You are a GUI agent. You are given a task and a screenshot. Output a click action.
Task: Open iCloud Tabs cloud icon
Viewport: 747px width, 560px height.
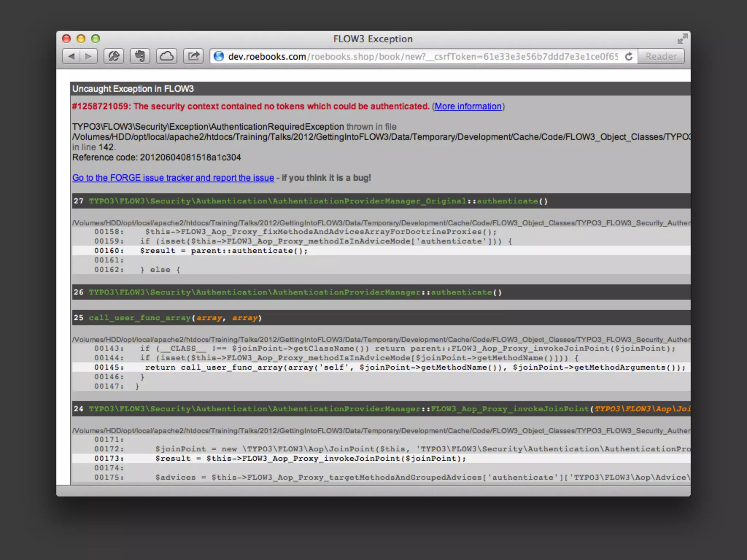(167, 57)
